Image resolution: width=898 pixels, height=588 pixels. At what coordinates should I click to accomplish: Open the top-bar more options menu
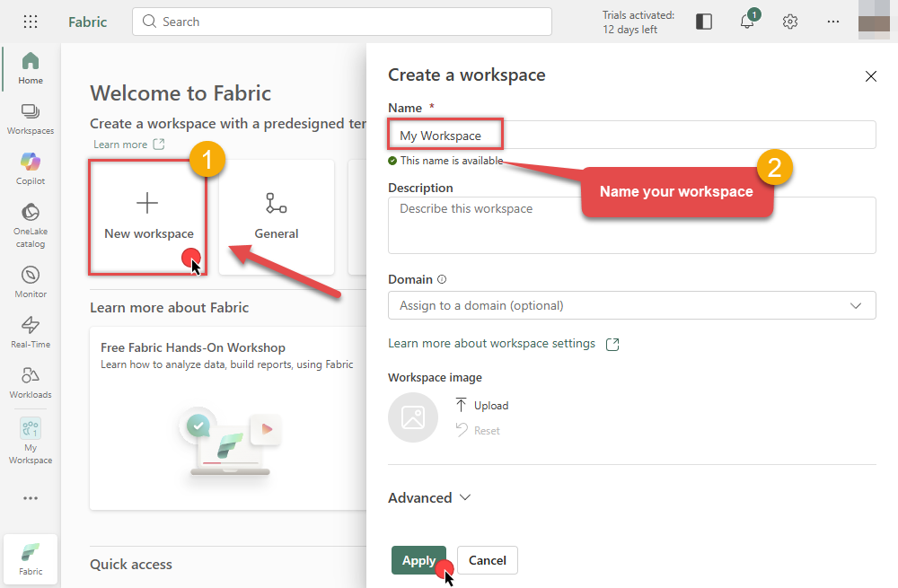pos(832,21)
